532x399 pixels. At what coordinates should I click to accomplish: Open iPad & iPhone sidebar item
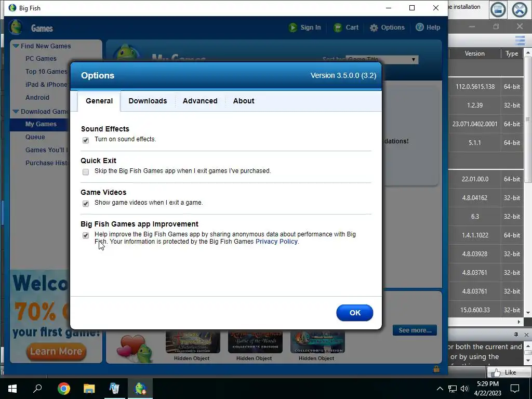46,85
